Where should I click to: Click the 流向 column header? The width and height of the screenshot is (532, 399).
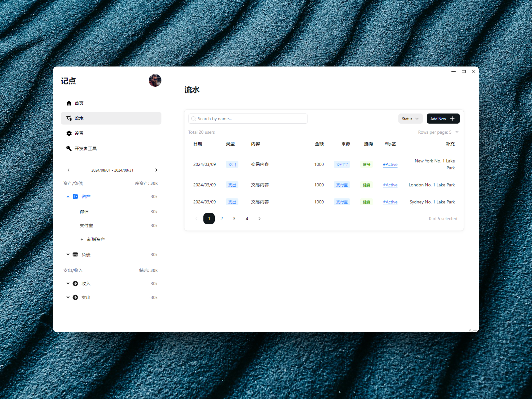coord(369,144)
